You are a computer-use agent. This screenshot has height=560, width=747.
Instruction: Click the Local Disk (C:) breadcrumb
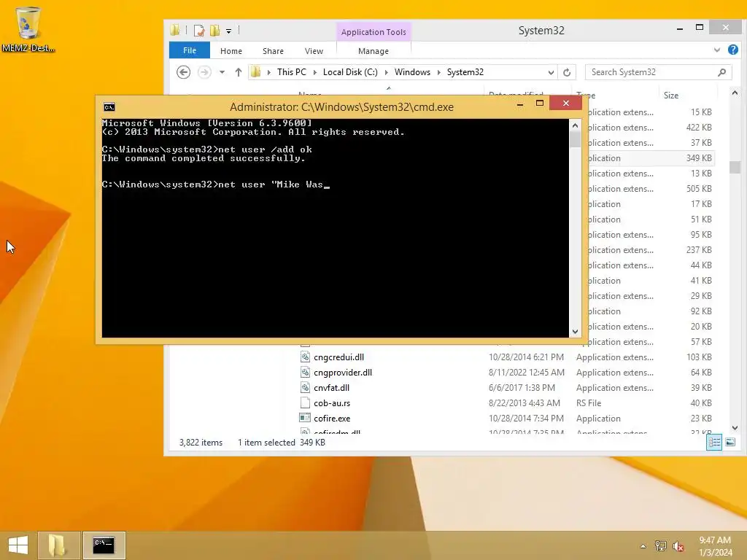(x=350, y=72)
